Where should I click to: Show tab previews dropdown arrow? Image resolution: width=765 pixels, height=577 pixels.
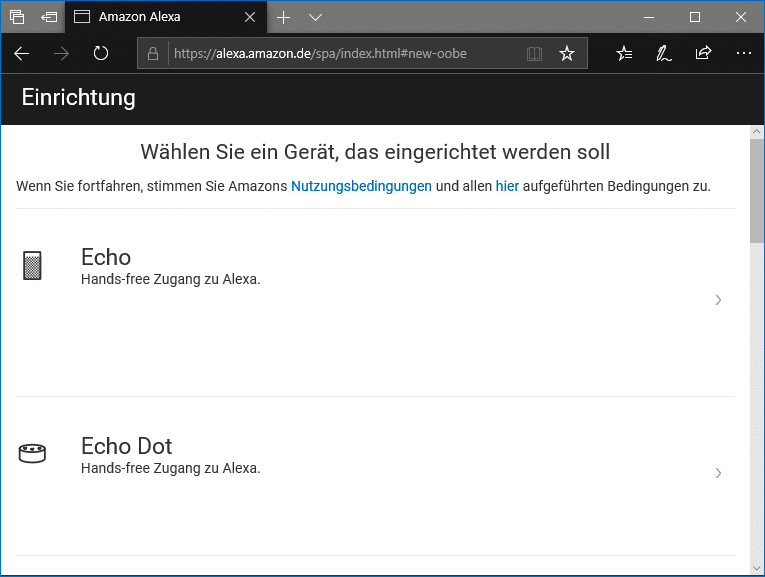tap(315, 18)
